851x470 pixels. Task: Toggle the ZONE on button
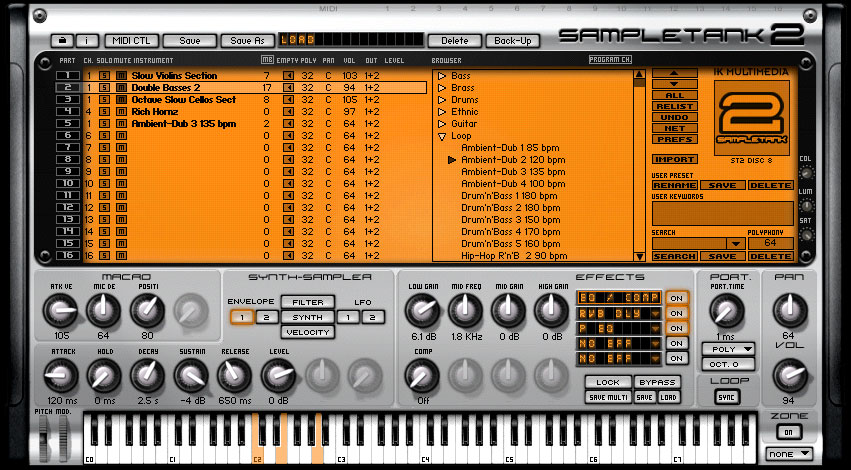(x=789, y=433)
